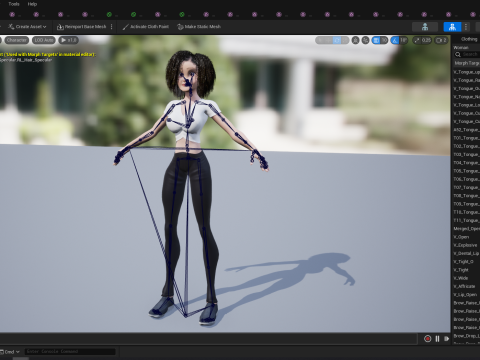Pause the animation playback
This screenshot has width=480, height=360.
[x=437, y=339]
